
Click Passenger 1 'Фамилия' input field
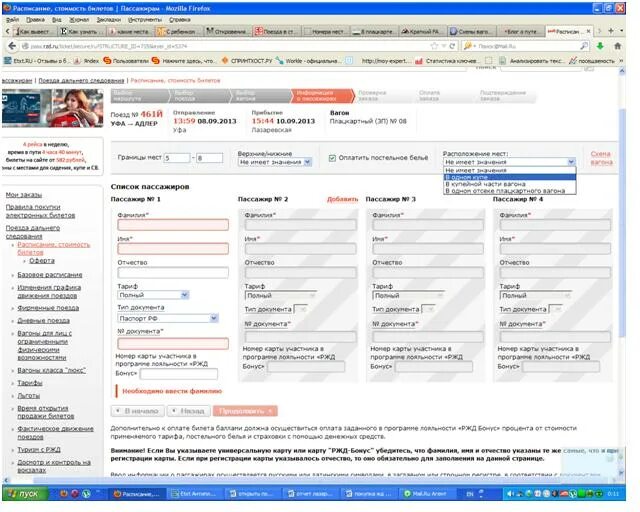(173, 225)
